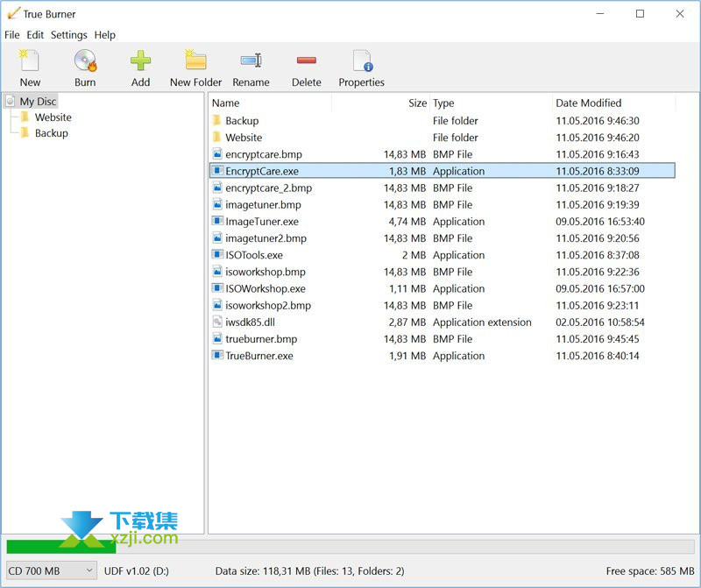Click the Backup folder icon in file list
This screenshot has width=701, height=588.
pos(216,120)
